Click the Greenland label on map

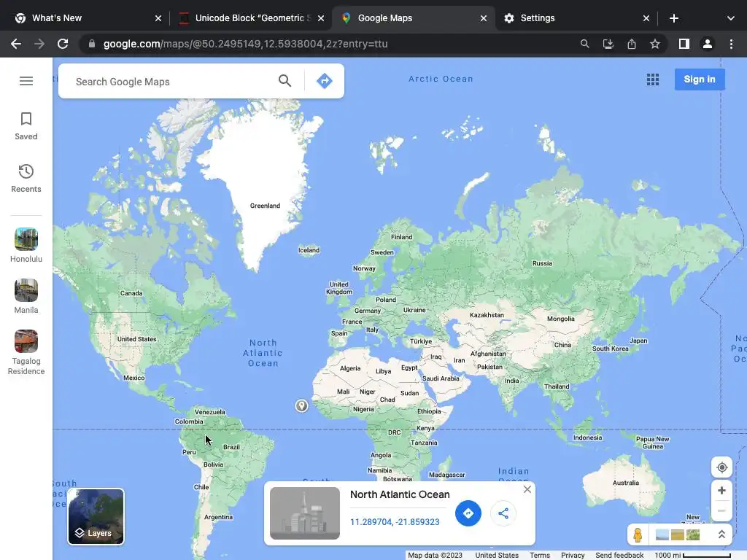(x=265, y=206)
